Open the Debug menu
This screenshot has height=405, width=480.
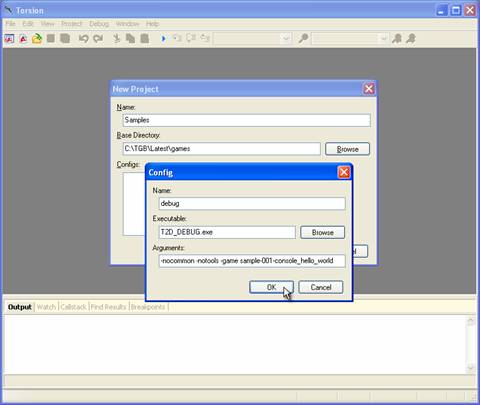coord(99,24)
